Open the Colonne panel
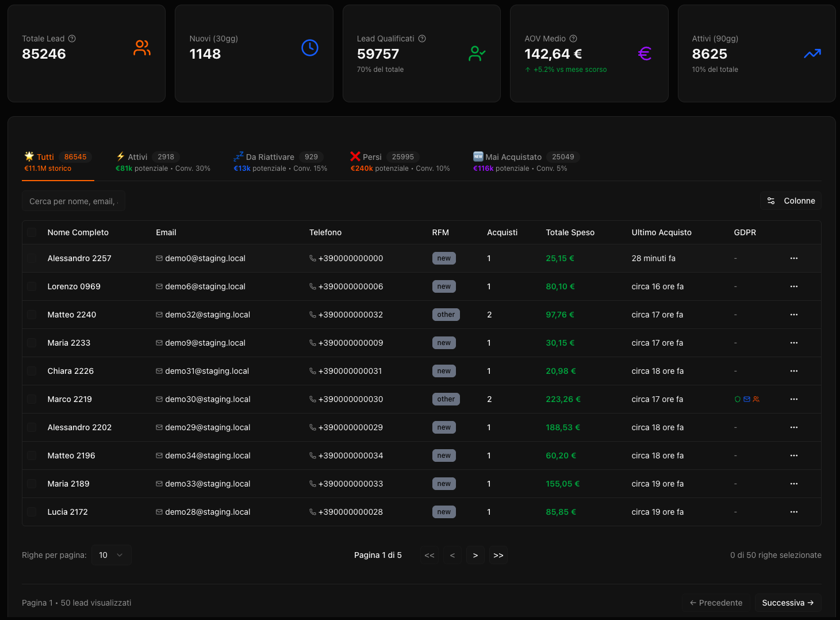This screenshot has width=840, height=620. tap(791, 201)
